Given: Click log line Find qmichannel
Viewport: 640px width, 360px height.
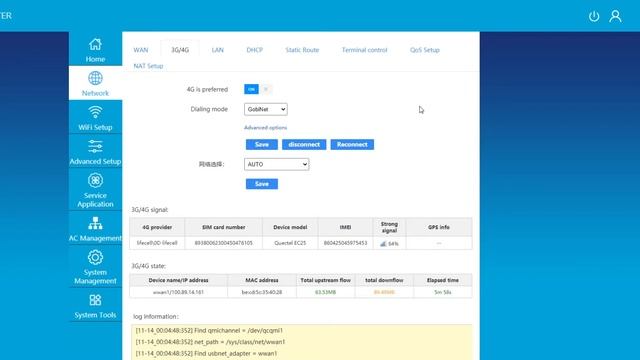Looking at the screenshot, I should [209, 330].
